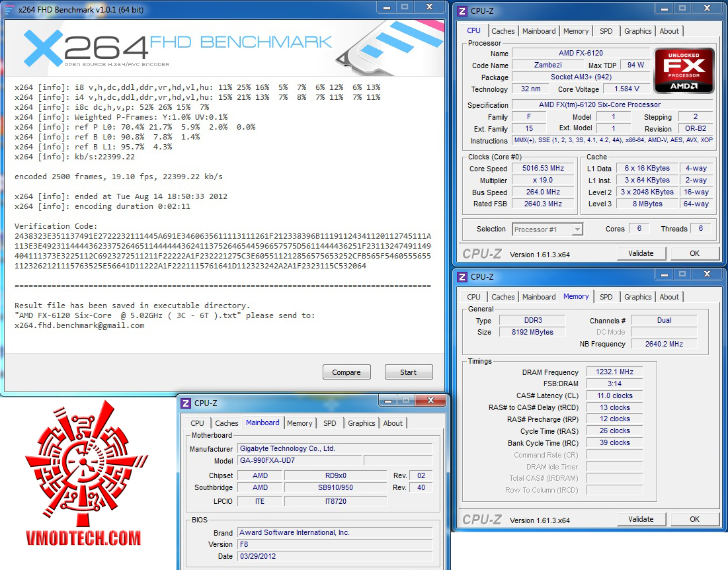The image size is (728, 570).
Task: Switch to Caches tab in Memory CPU-Z window
Action: tap(503, 297)
